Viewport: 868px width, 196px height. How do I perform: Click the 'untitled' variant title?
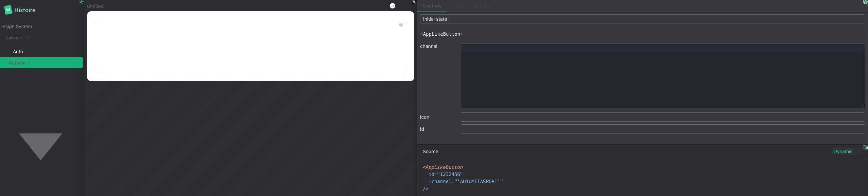[x=95, y=6]
